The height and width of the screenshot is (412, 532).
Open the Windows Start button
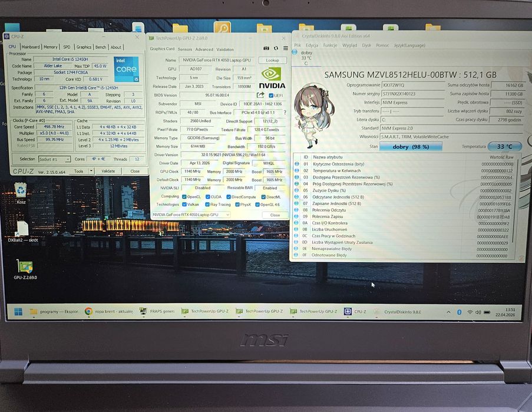[18, 311]
